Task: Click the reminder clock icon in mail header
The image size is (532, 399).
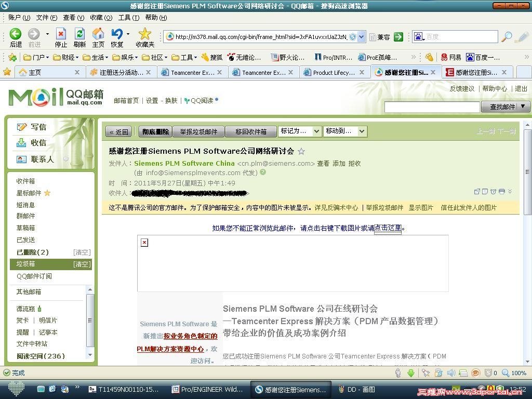Action: (x=493, y=191)
